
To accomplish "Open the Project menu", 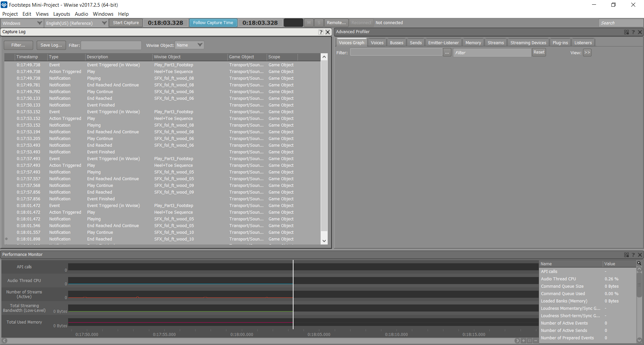I will 10,14.
